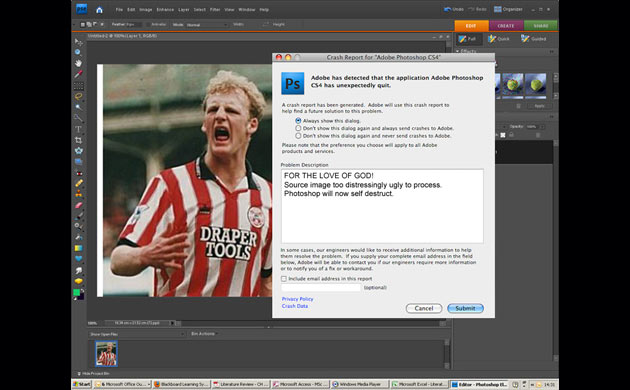Click Submit in crash report dialog
The image size is (630, 390).
point(465,308)
